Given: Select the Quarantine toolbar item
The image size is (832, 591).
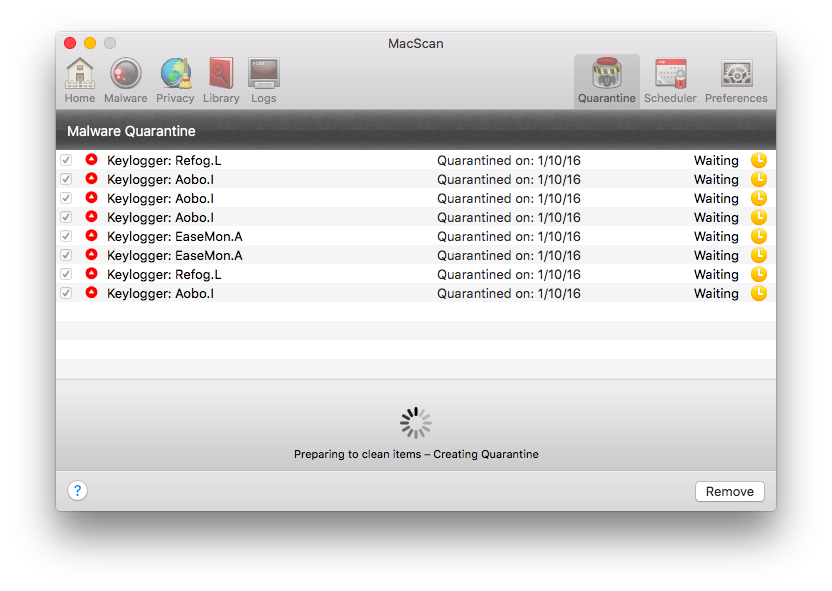Looking at the screenshot, I should click(606, 81).
